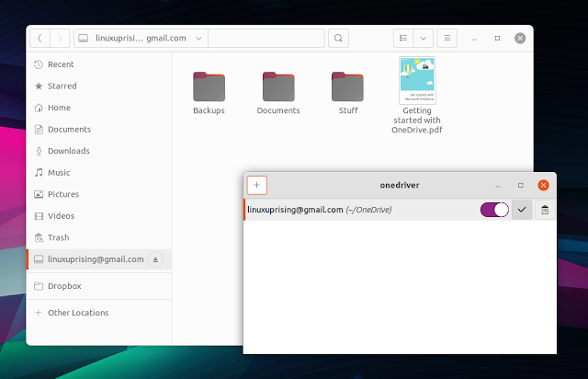
Task: Open the search tool in file manager
Action: [338, 39]
